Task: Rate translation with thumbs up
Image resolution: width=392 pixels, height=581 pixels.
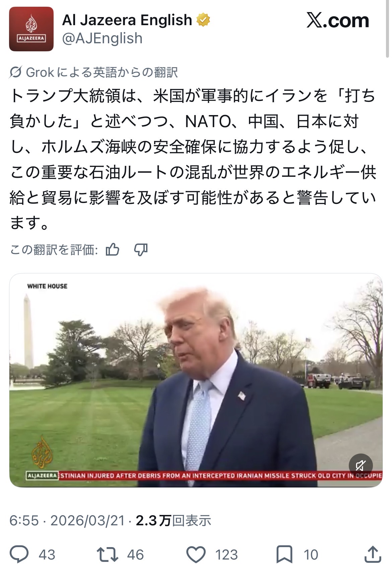Action: (x=112, y=250)
